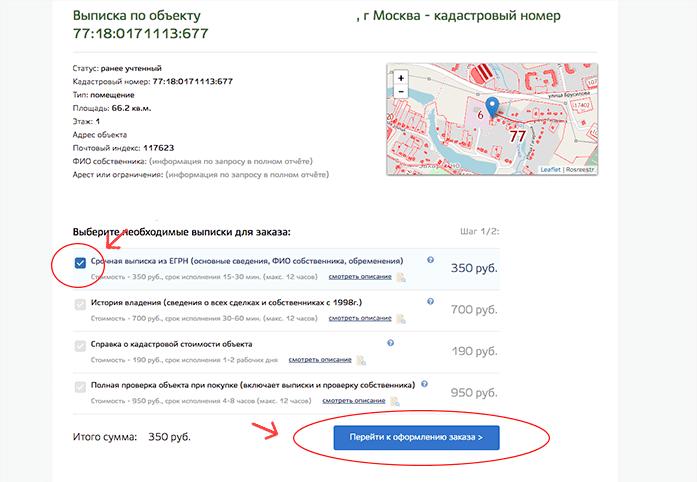Click document preview icon in кадастровой стоимости row
This screenshot has height=482, width=697.
(361, 360)
